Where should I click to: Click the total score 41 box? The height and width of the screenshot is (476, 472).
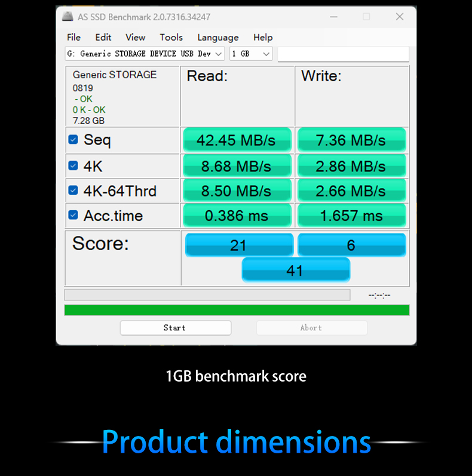coord(295,270)
